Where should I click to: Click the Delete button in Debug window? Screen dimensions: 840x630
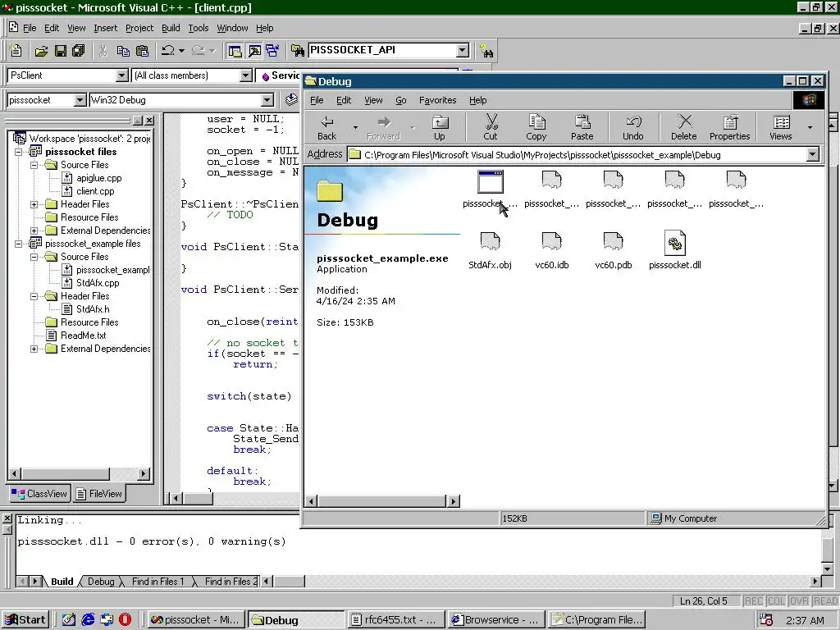(x=684, y=128)
